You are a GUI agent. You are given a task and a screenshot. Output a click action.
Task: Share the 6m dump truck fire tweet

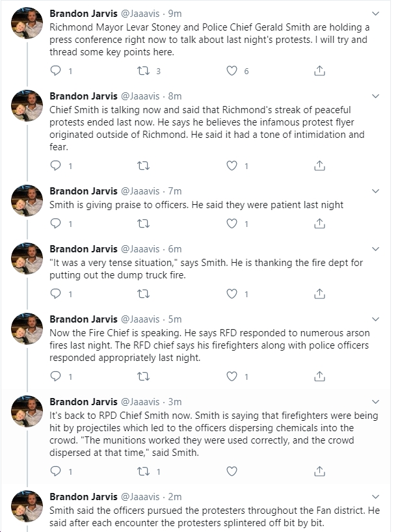click(x=319, y=293)
